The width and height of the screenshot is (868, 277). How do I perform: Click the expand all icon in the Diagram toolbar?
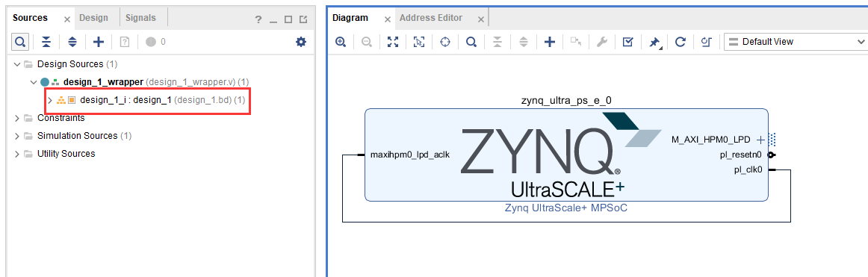[x=523, y=42]
